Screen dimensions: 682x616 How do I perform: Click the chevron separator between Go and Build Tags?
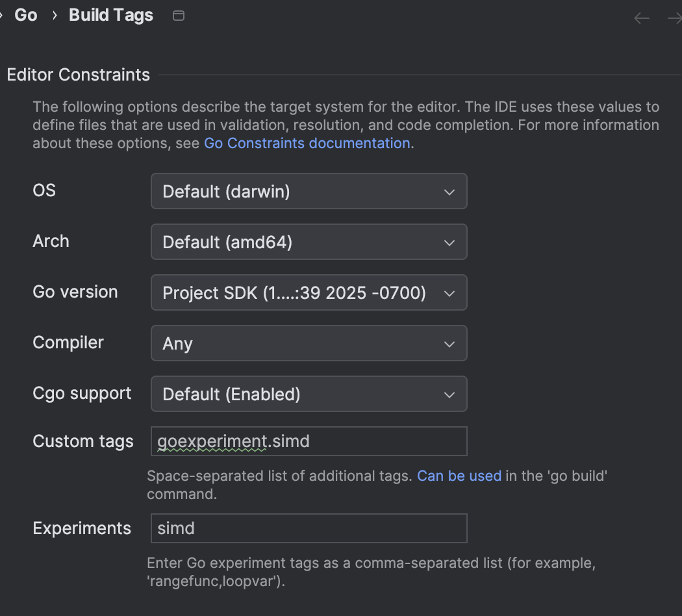[55, 16]
